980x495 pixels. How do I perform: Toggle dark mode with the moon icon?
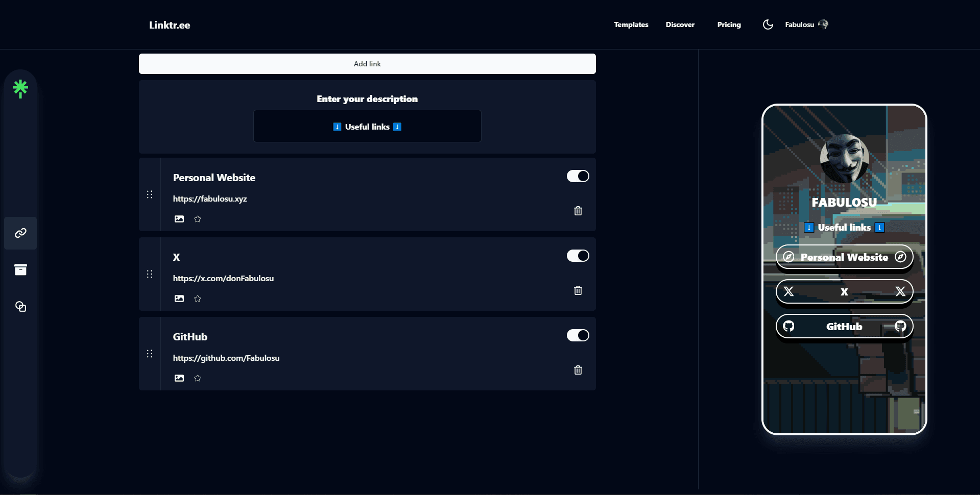[768, 24]
